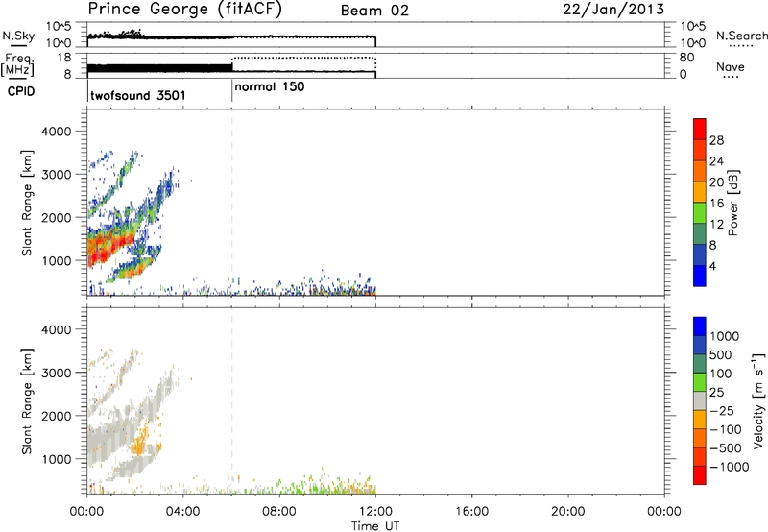Click the 'Prince George (fitACF)' plot title
This screenshot has width=768, height=532.
[185, 9]
